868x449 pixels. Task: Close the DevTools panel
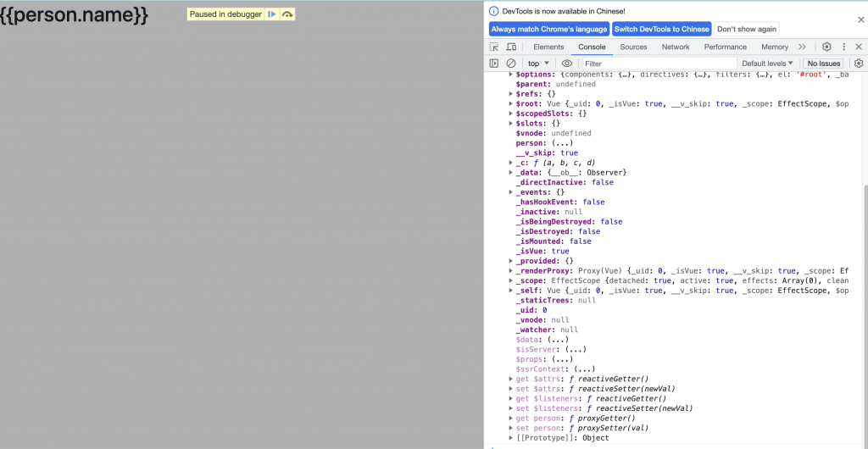859,47
